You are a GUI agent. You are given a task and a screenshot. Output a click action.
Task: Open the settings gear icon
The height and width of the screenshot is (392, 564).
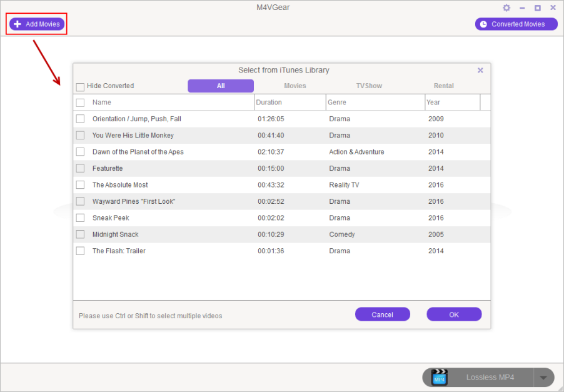click(x=506, y=8)
